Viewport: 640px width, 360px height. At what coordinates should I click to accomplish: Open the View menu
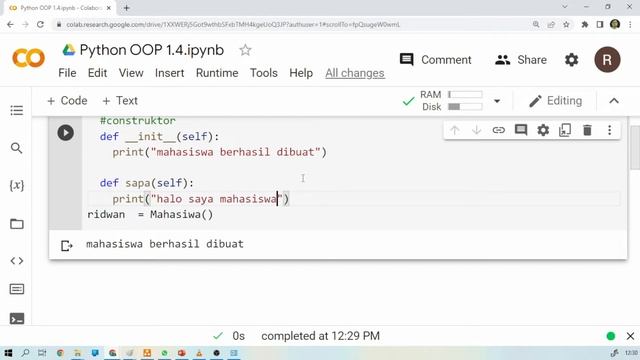(x=131, y=73)
